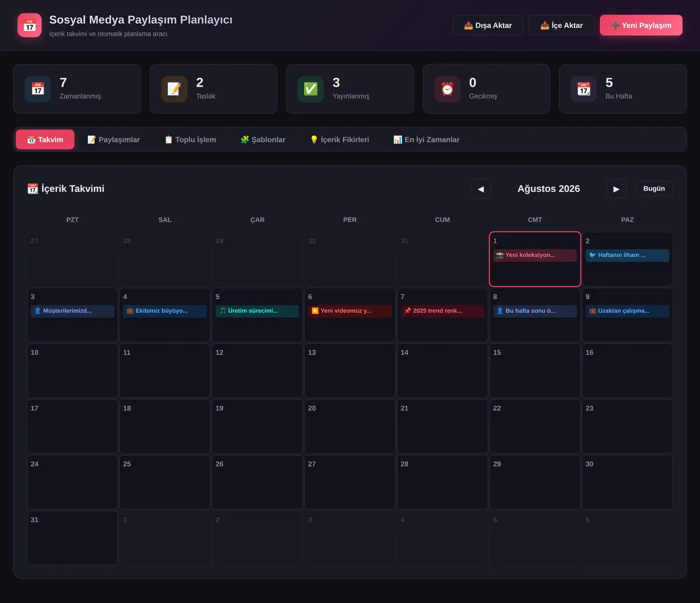This screenshot has width=700, height=603.
Task: Go to the previous month arrow
Action: click(x=481, y=188)
